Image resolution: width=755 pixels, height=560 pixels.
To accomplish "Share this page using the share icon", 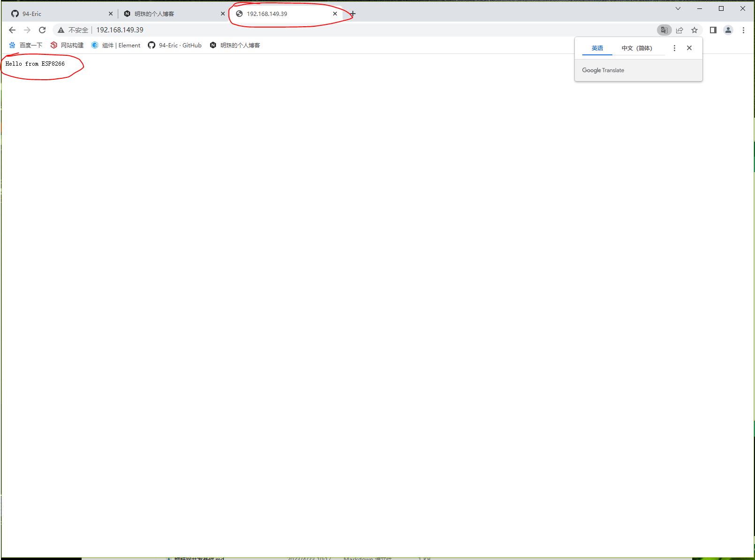I will click(679, 30).
